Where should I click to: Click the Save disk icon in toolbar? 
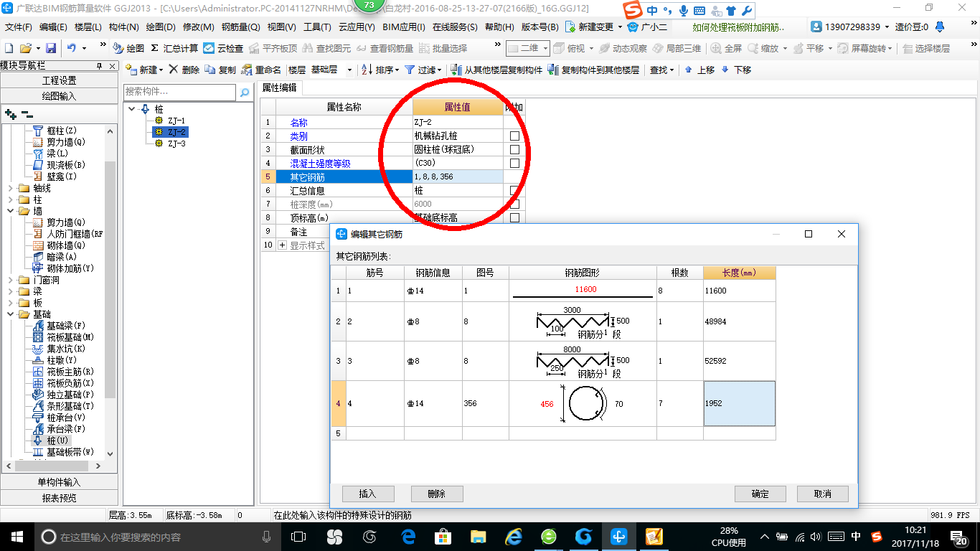tap(51, 48)
